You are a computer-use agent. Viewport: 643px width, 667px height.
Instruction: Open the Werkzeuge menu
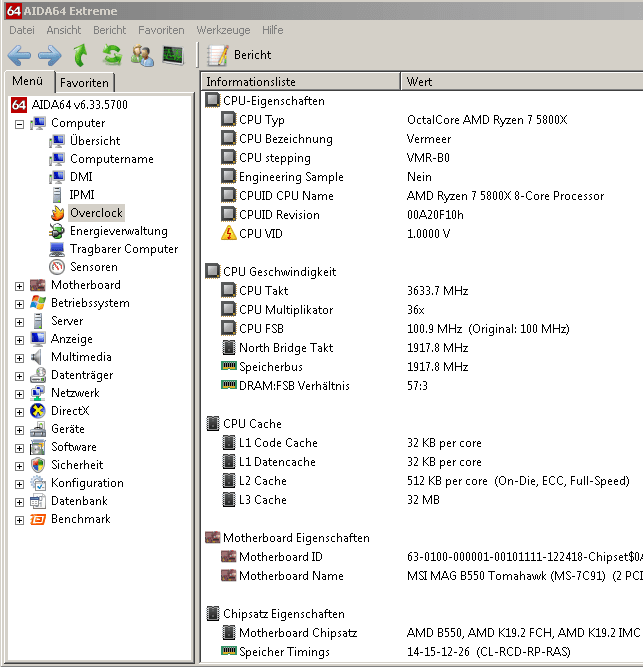pos(223,30)
